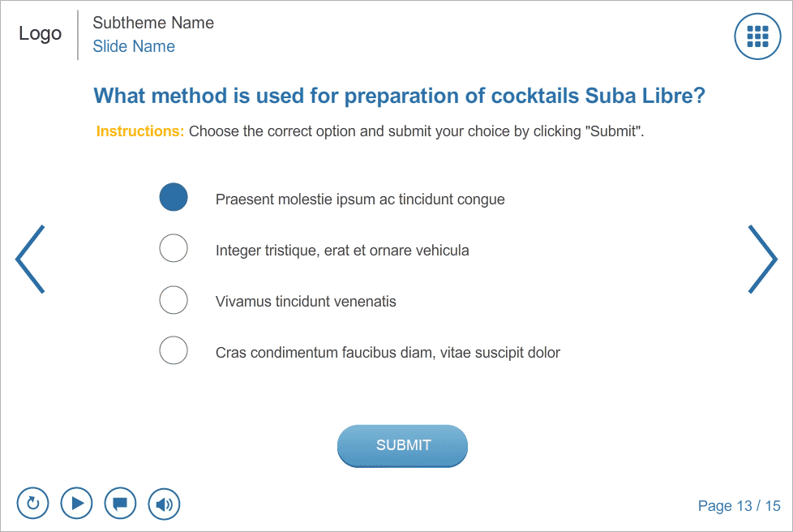The image size is (793, 532).
Task: Click the Slide Name link
Action: (134, 46)
